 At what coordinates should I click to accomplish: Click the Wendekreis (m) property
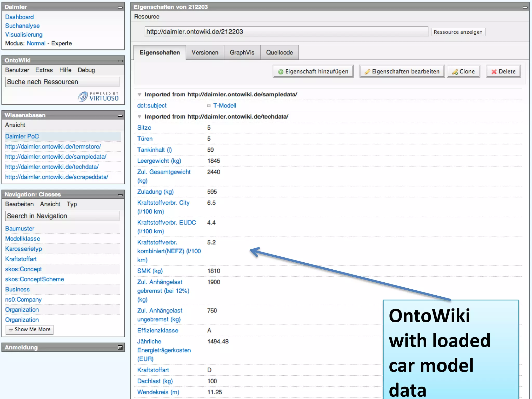click(158, 393)
